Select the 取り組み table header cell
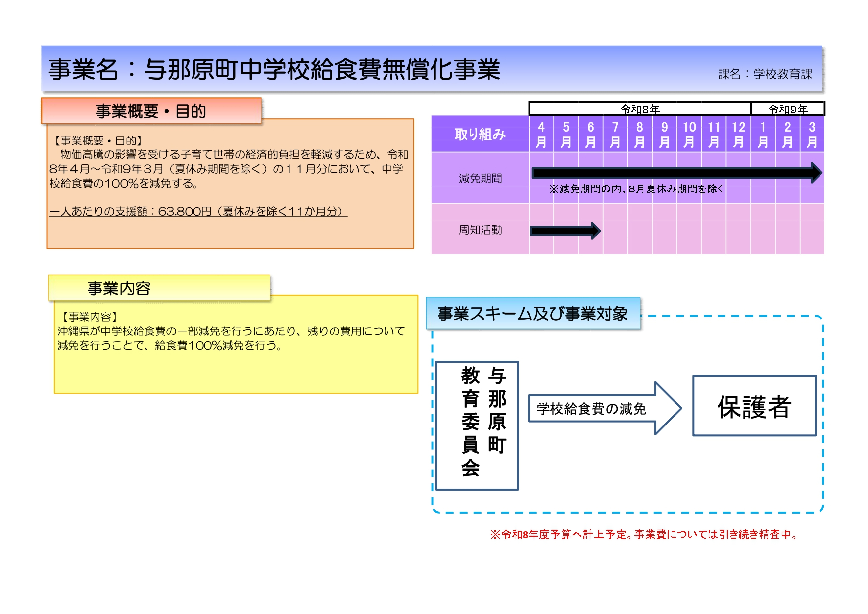This screenshot has width=868, height=614. tap(480, 134)
